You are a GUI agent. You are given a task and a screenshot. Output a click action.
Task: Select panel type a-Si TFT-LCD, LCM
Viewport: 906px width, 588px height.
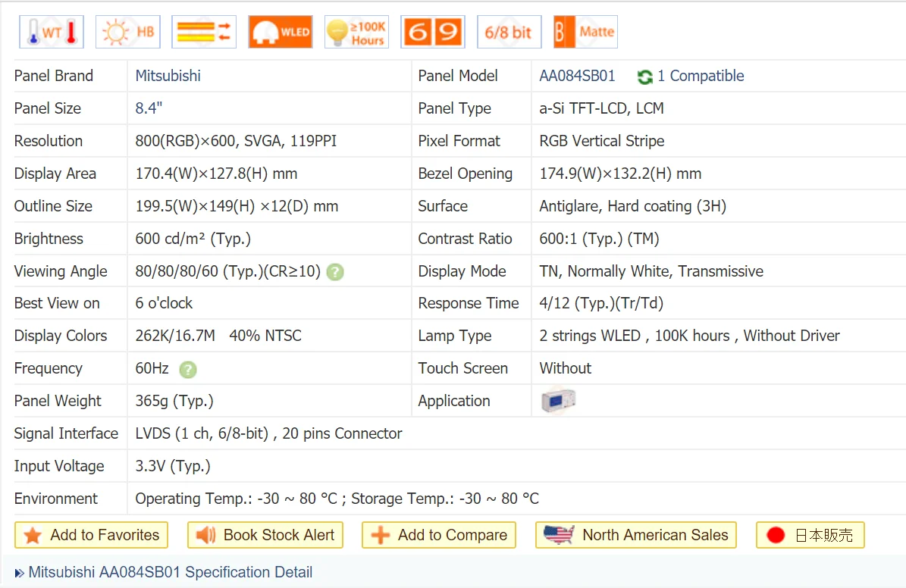pos(601,108)
